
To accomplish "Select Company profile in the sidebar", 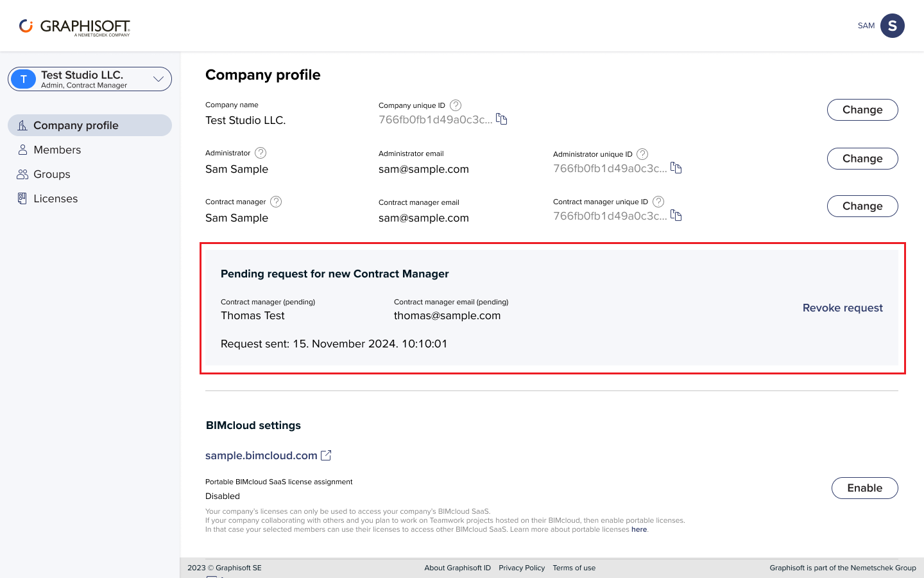I will pyautogui.click(x=90, y=125).
